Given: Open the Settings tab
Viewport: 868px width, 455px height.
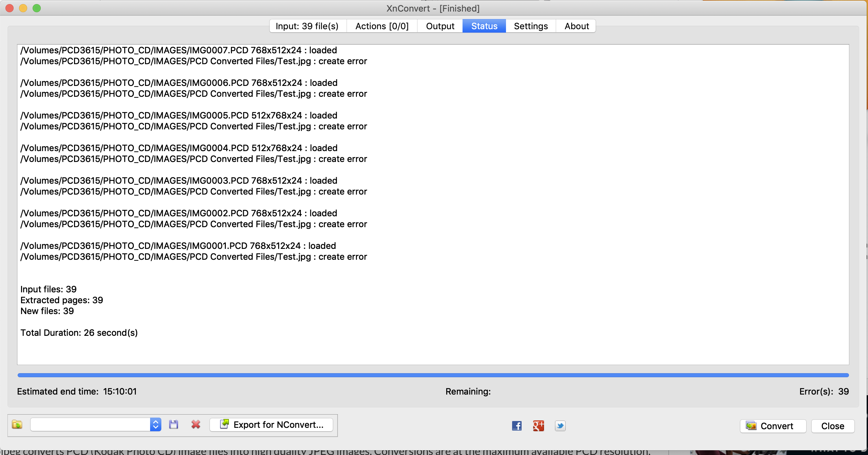Looking at the screenshot, I should 530,26.
